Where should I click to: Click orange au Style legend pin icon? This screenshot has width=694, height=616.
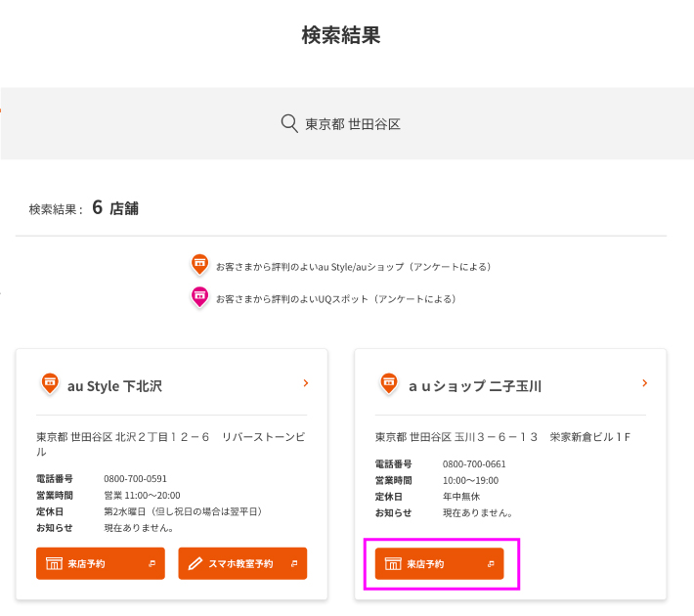click(x=199, y=264)
